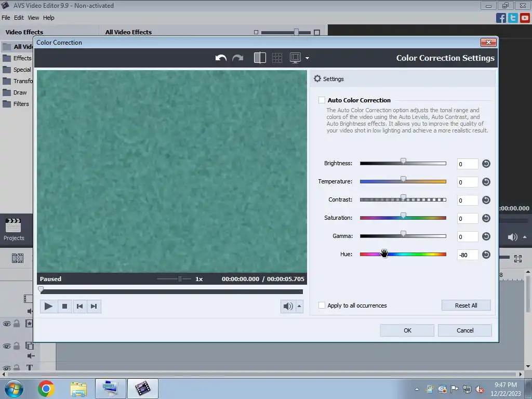The width and height of the screenshot is (532, 399).
Task: Click the grid overlay icon in toolbar
Action: tap(277, 58)
